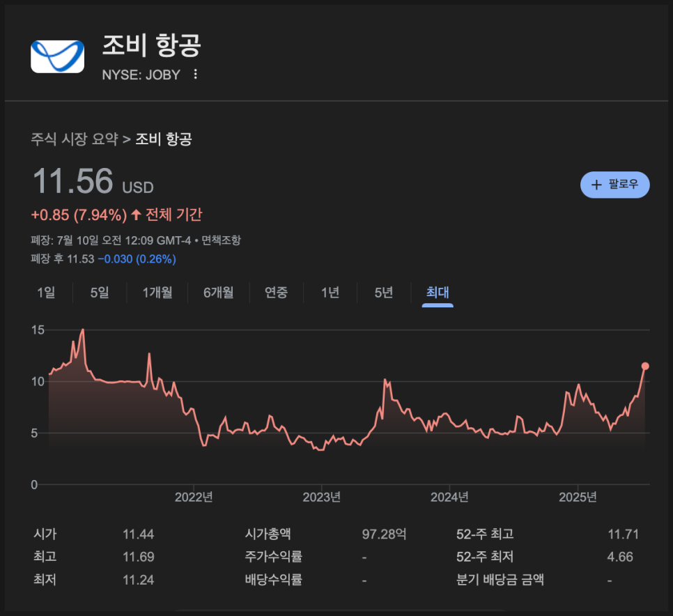The height and width of the screenshot is (616, 673).
Task: Click the 2022년 x-axis label
Action: 194,497
